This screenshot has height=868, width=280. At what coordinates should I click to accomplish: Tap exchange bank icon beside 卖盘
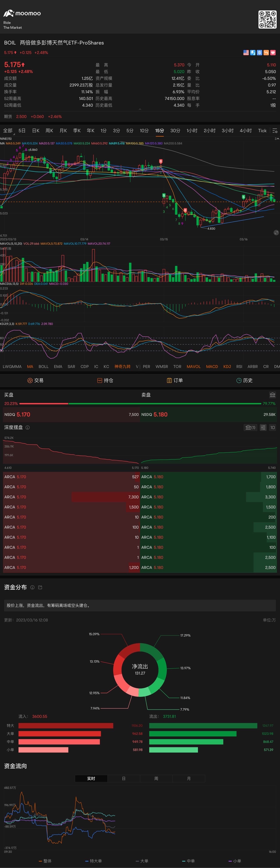click(272, 395)
